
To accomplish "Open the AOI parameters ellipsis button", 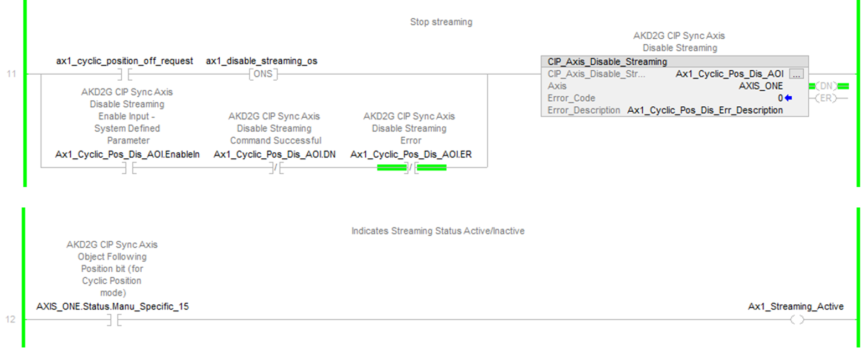I will coord(796,74).
